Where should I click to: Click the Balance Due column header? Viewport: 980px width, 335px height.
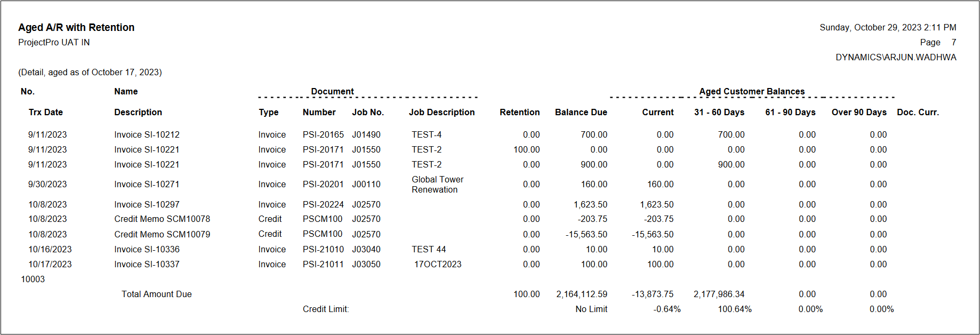[581, 113]
